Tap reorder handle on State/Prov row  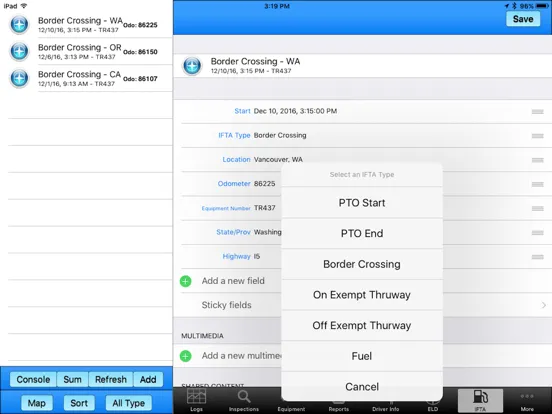point(538,233)
